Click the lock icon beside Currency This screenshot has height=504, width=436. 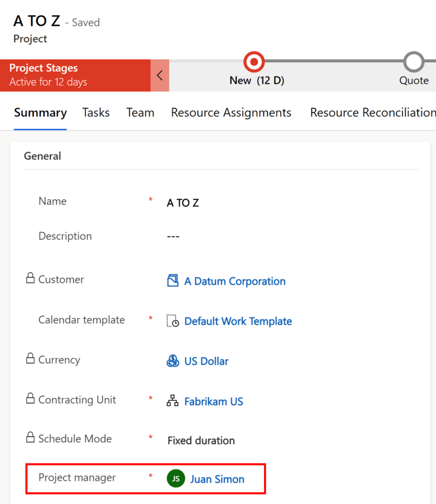[30, 359]
